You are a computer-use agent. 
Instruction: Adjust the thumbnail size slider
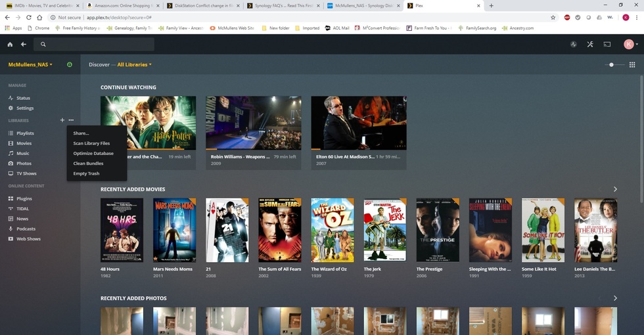[612, 64]
